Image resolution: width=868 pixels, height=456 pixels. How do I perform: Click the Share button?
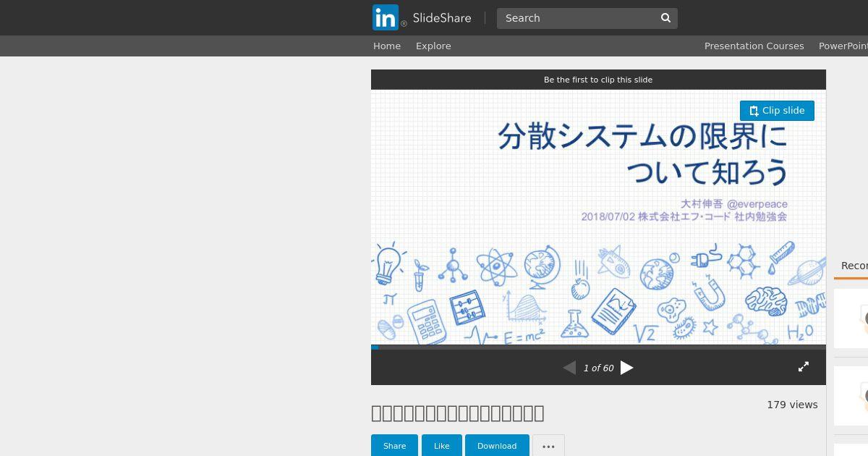tap(394, 446)
